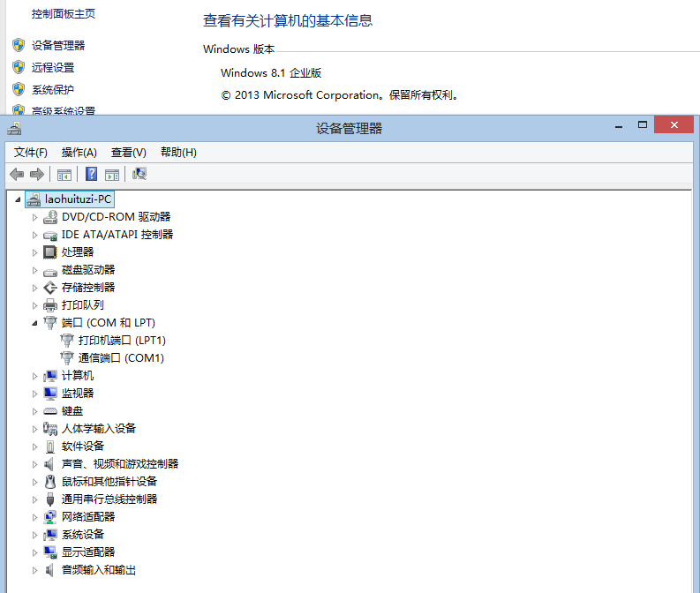Click scan for hardware changes icon
The image size is (700, 593).
tap(139, 174)
